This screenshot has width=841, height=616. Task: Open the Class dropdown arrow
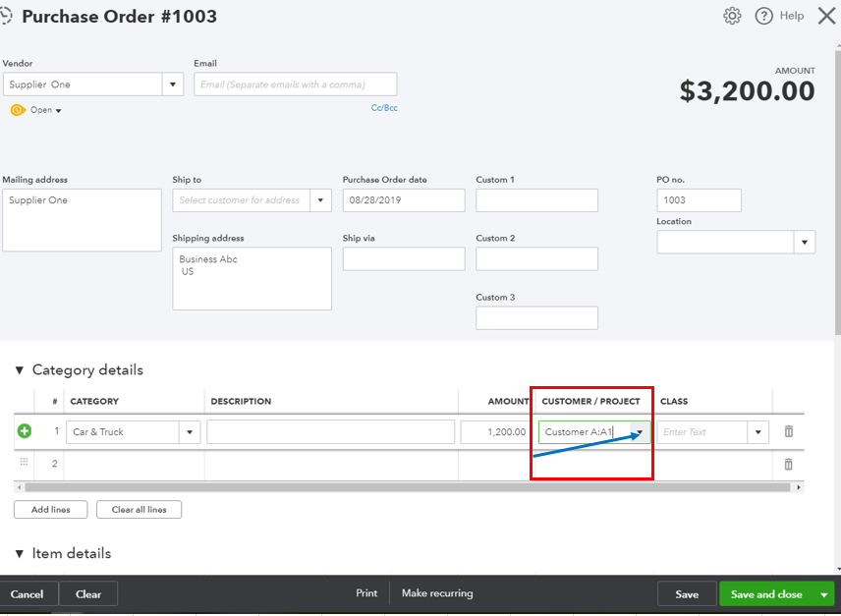tap(757, 432)
